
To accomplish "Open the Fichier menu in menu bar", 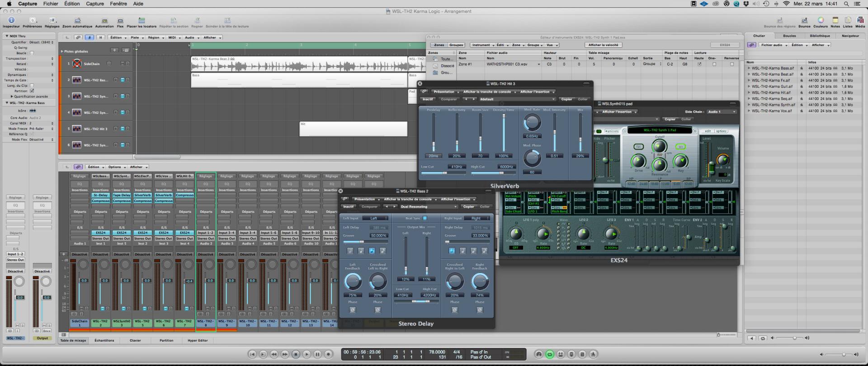I will [x=51, y=4].
